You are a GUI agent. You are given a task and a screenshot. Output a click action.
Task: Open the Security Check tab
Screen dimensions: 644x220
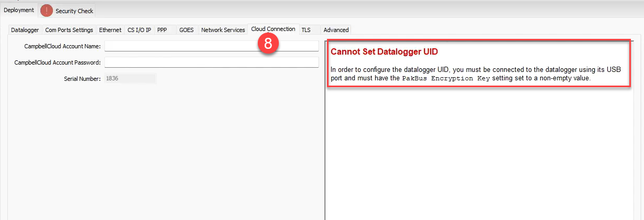click(x=74, y=11)
